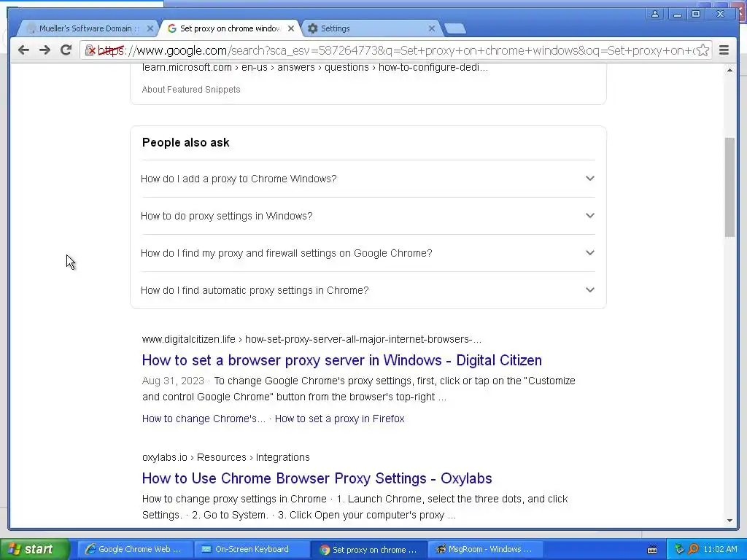Switch to the Settings tab
The width and height of the screenshot is (747, 560).
click(x=371, y=28)
